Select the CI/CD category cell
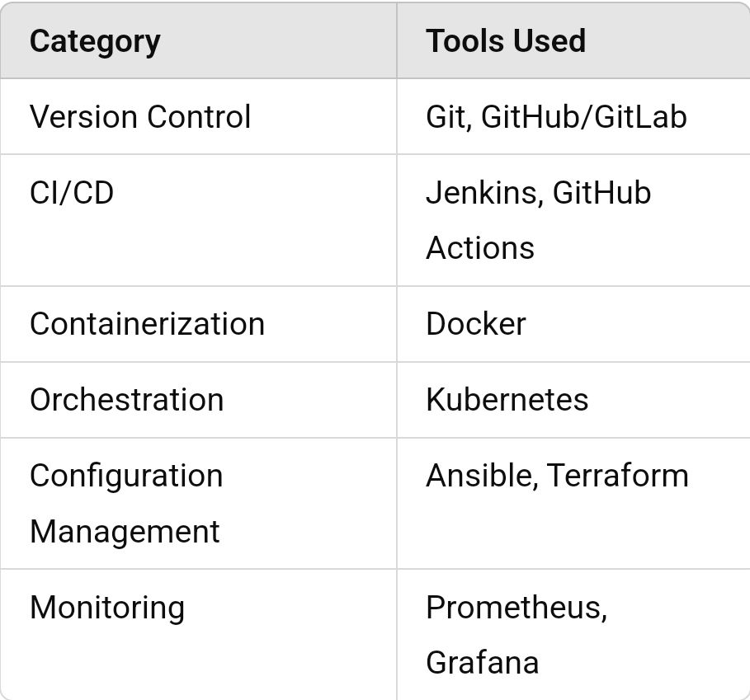This screenshot has height=700, width=750. (x=72, y=193)
